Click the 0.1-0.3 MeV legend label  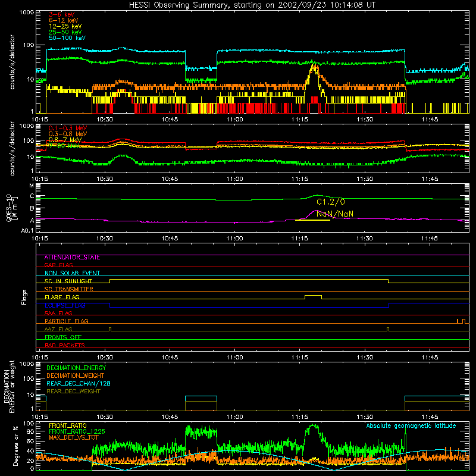pos(68,128)
